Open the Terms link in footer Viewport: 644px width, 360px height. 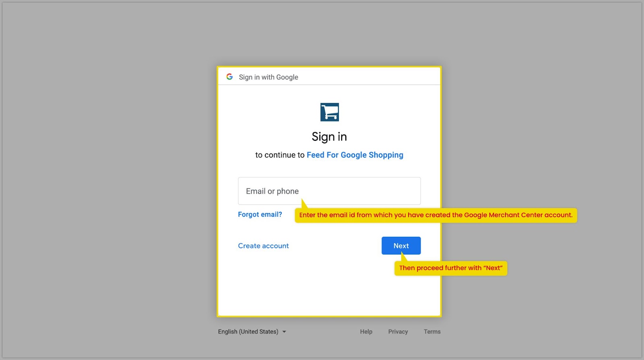pos(432,332)
